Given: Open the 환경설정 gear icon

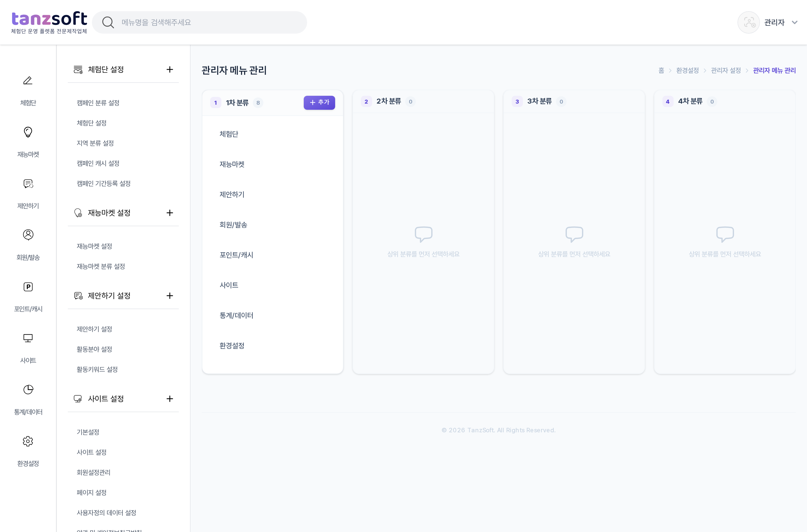Looking at the screenshot, I should pos(28,441).
